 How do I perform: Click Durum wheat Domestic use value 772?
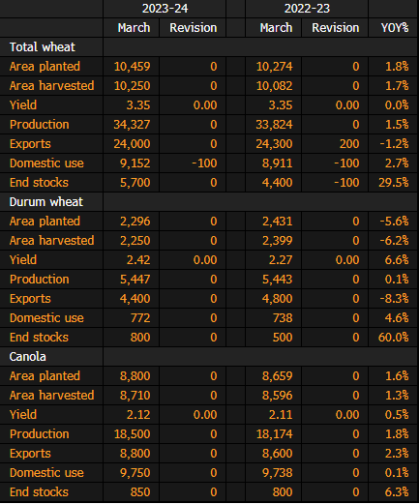(140, 318)
